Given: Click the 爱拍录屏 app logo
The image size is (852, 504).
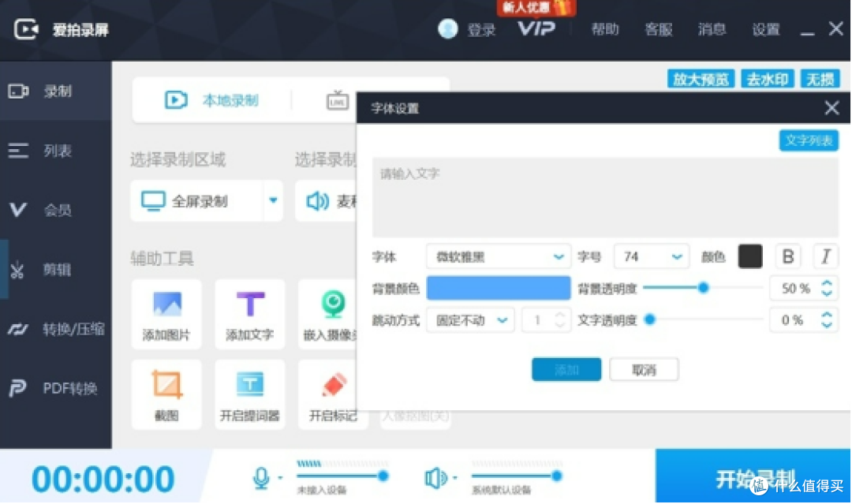Looking at the screenshot, I should click(26, 28).
